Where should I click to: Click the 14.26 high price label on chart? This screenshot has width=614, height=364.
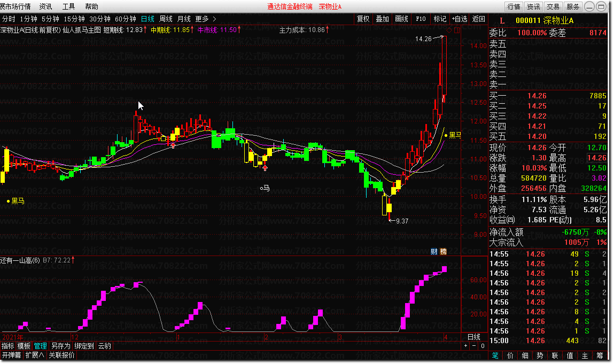tap(423, 39)
